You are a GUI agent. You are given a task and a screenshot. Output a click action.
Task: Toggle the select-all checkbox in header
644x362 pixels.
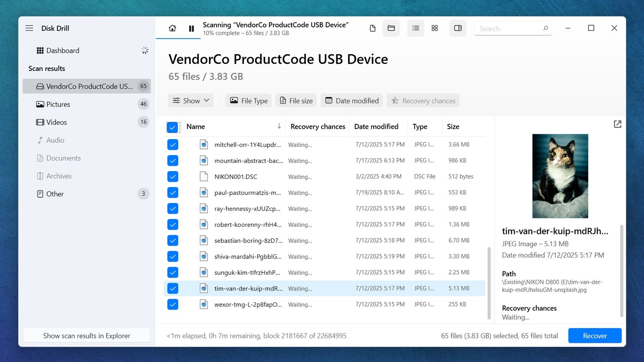click(173, 127)
